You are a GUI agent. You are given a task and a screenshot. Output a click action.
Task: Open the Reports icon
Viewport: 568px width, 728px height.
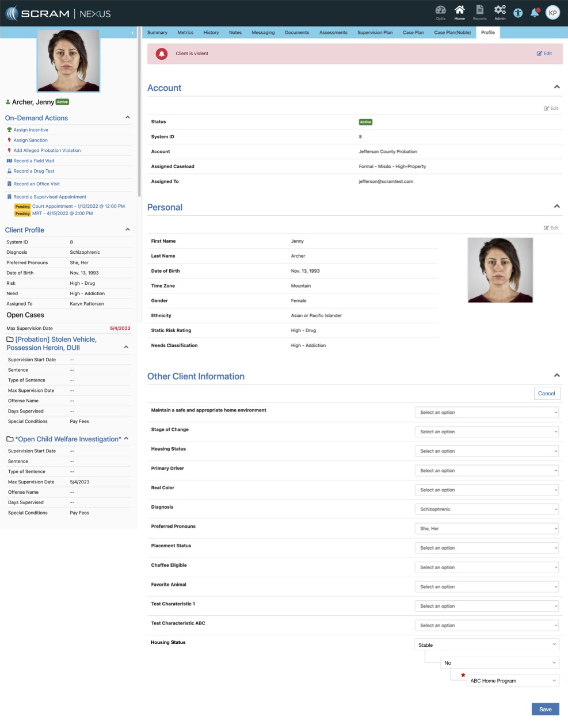pyautogui.click(x=479, y=12)
